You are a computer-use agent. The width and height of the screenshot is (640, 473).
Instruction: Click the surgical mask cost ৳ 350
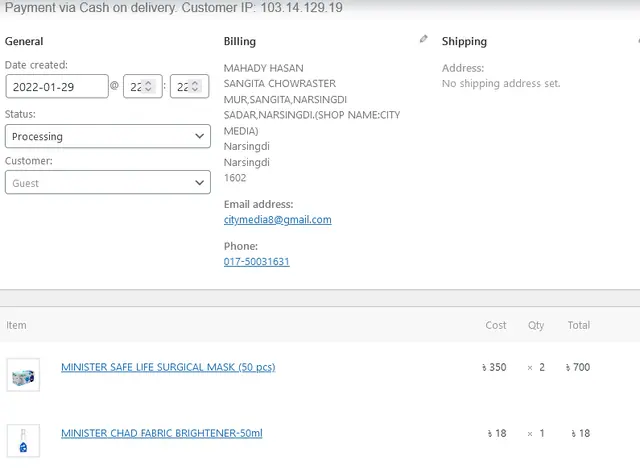tap(494, 367)
